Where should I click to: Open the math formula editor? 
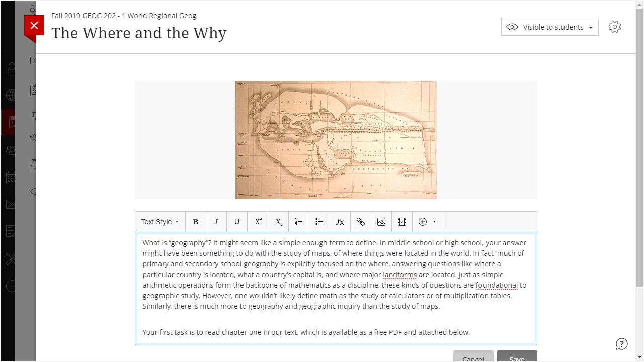coord(340,222)
